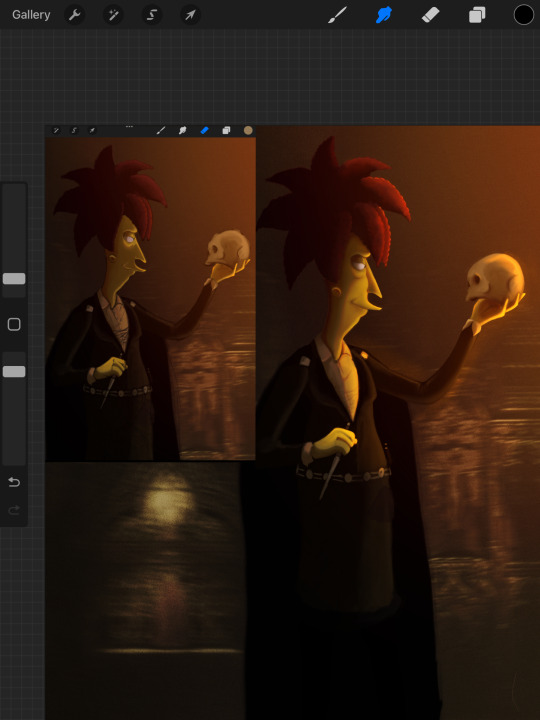Click the tan color swatch in the embedded reference screenshot

pyautogui.click(x=248, y=131)
